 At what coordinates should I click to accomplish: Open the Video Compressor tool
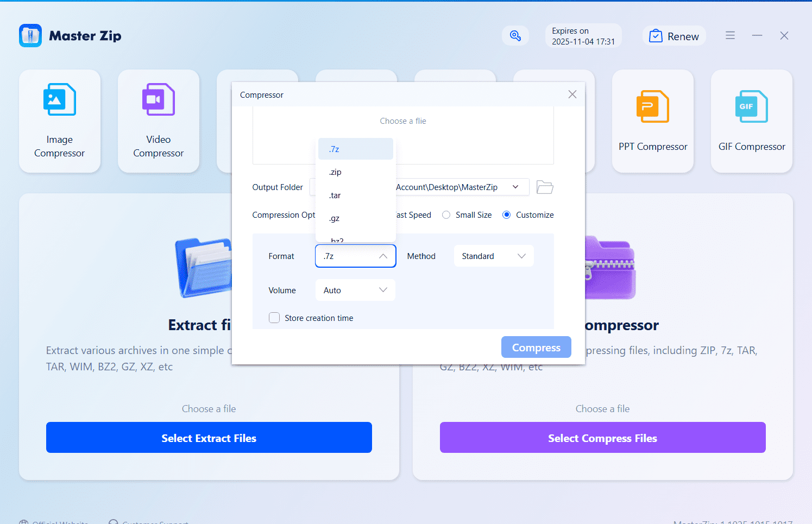point(159,121)
